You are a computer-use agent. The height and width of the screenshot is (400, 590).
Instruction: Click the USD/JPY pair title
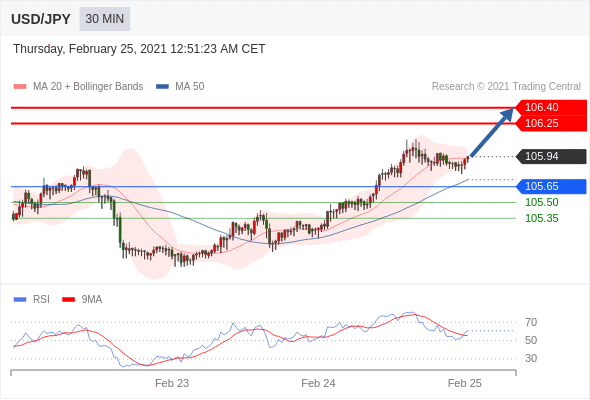tap(41, 19)
